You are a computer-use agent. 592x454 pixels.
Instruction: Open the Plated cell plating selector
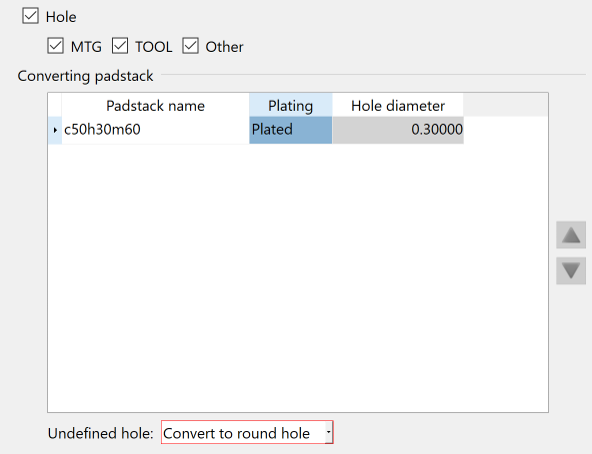coord(291,130)
